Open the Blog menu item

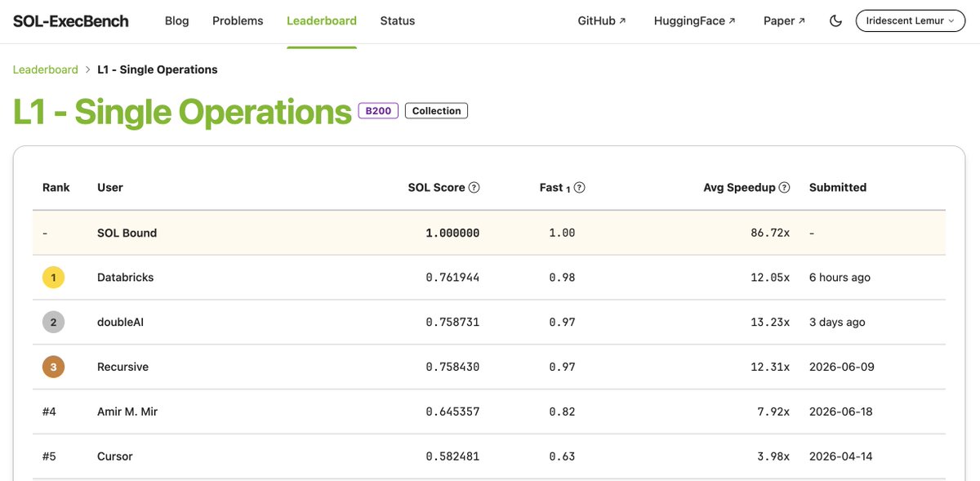(x=177, y=21)
